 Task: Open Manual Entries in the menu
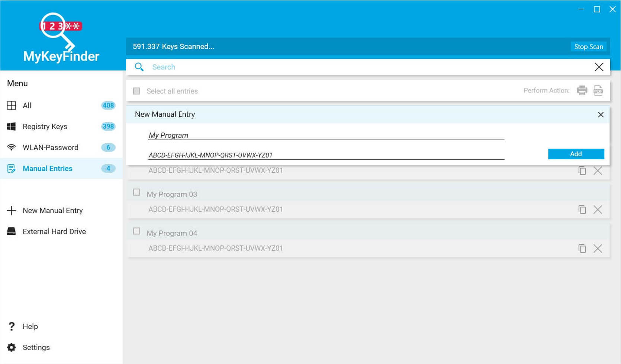click(x=47, y=168)
